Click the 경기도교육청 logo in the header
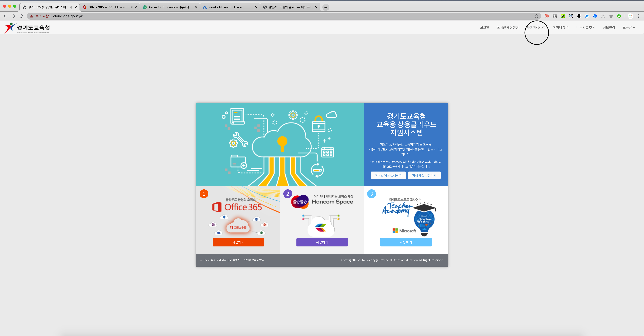 (x=27, y=28)
